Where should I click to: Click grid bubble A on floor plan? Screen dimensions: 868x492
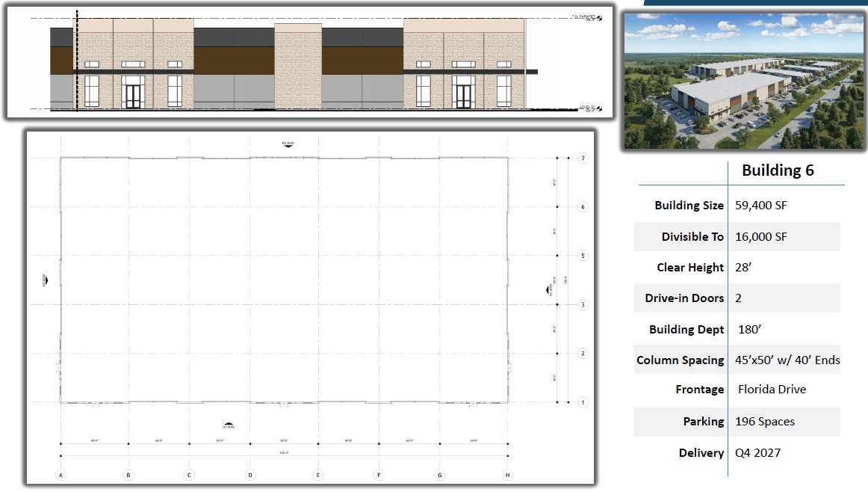(61, 475)
